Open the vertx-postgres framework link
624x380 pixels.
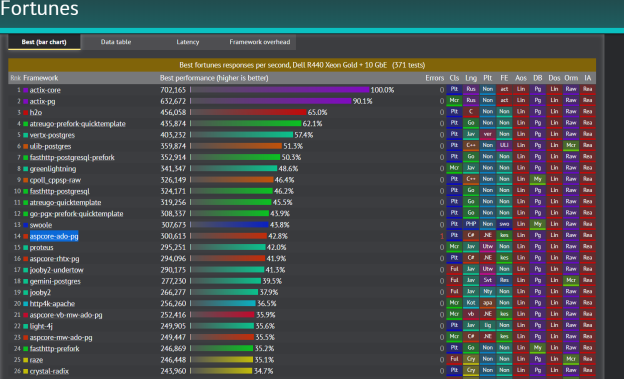tap(52, 135)
